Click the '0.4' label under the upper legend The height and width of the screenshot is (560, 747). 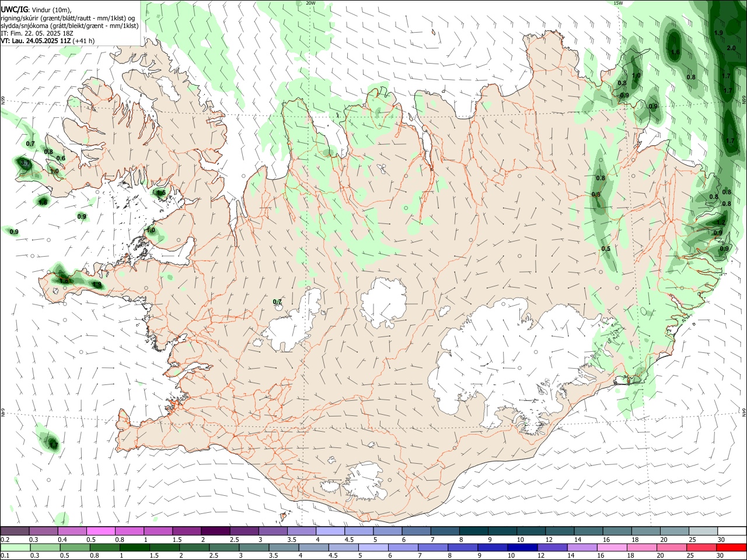tap(62, 540)
